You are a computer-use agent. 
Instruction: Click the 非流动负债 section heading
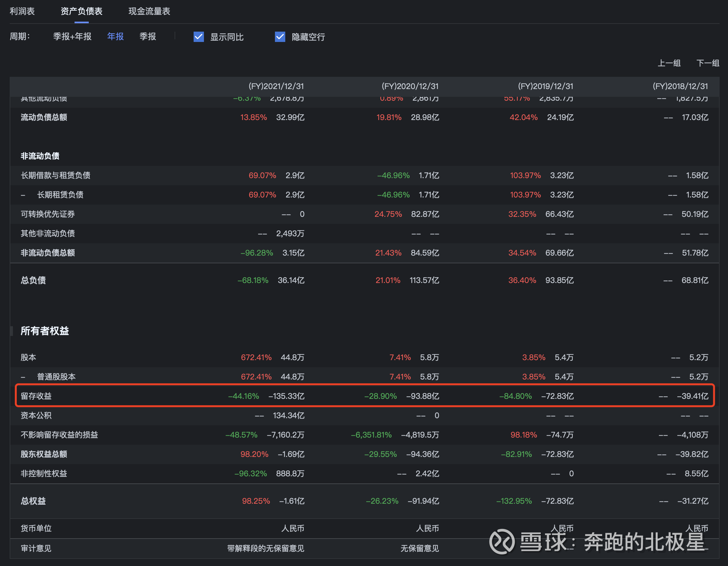point(40,156)
